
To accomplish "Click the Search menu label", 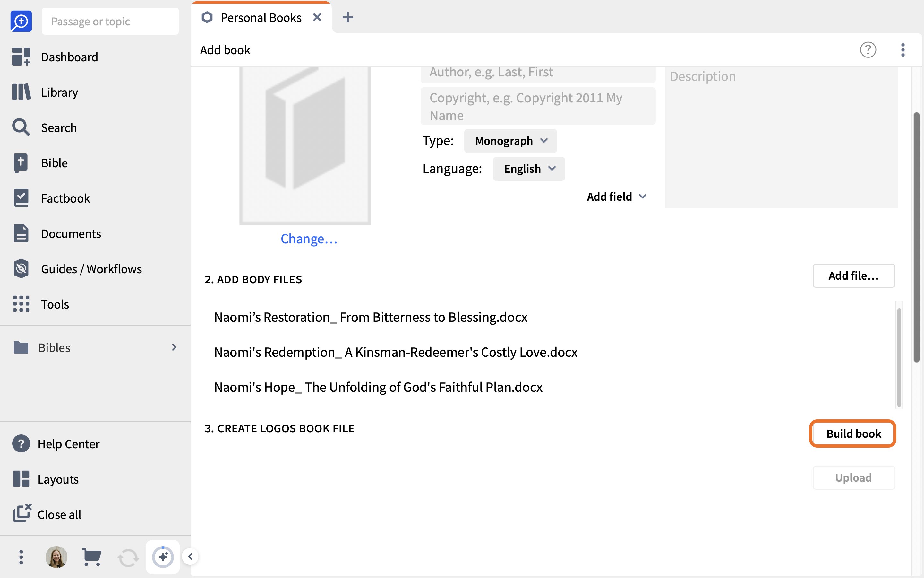I will 59,128.
